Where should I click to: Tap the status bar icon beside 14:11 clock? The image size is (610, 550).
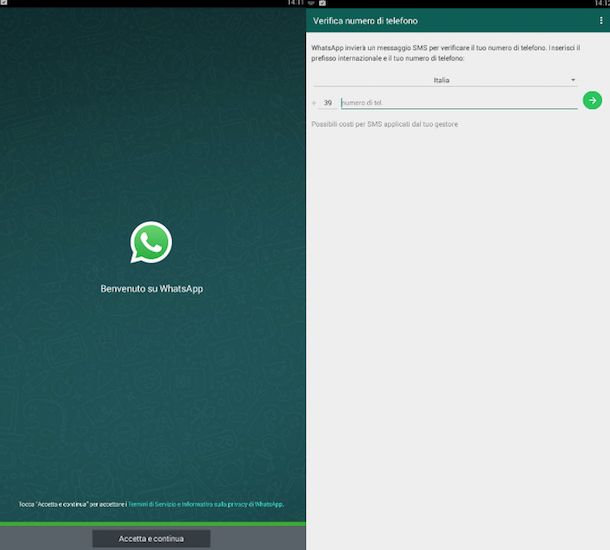click(311, 3)
